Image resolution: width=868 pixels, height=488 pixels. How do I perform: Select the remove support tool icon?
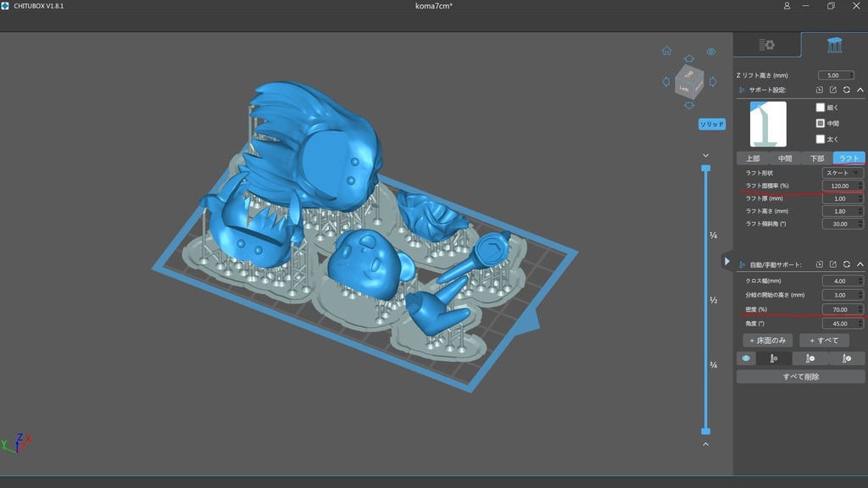(810, 358)
